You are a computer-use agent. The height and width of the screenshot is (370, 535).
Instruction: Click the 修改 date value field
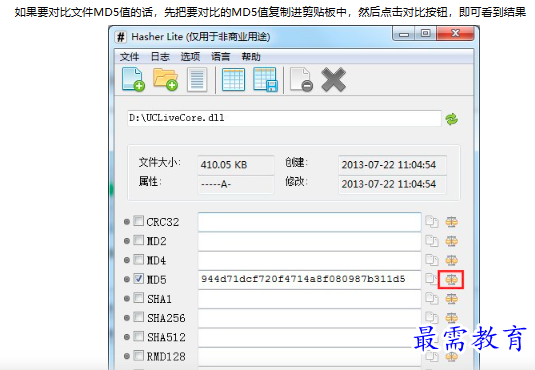[x=392, y=184]
